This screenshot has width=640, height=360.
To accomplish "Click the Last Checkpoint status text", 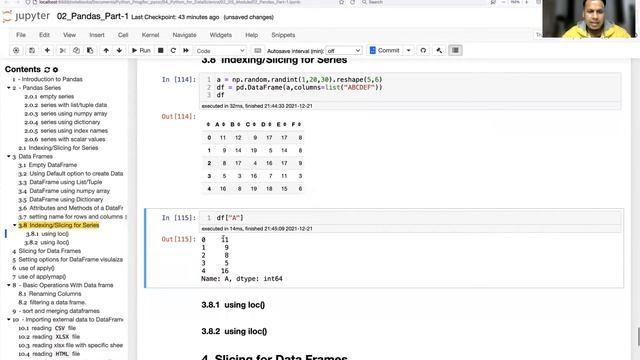I will [175, 17].
